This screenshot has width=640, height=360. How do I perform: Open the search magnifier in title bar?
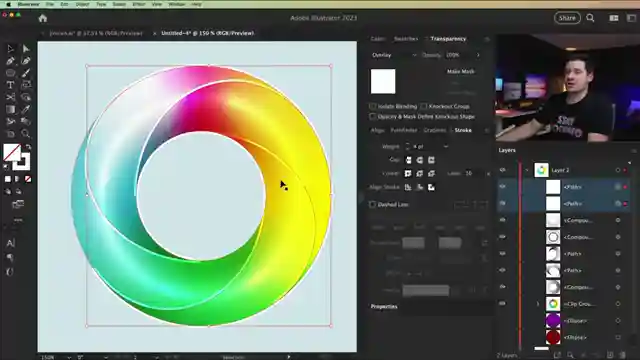pyautogui.click(x=590, y=18)
